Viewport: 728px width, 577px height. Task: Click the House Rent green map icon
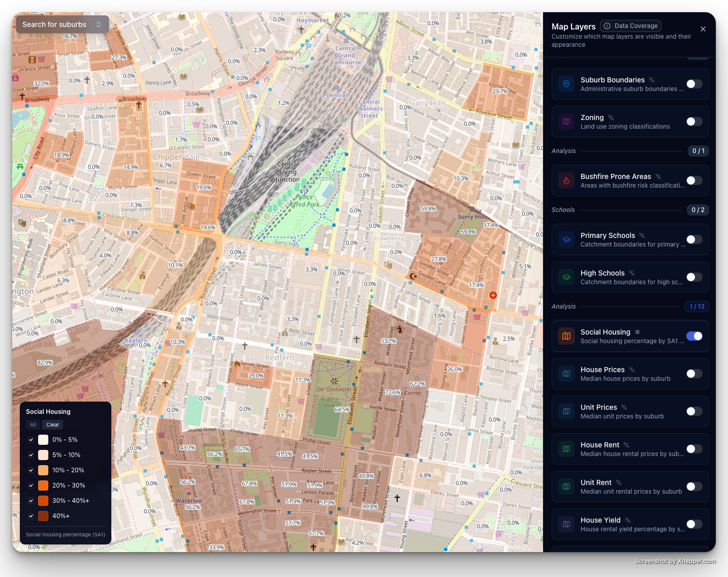(x=566, y=449)
